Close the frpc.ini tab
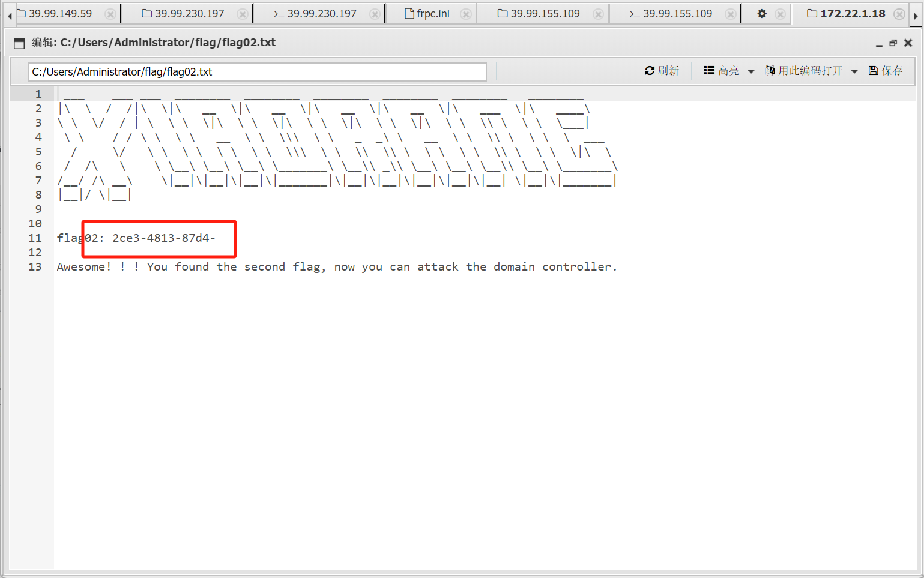The width and height of the screenshot is (924, 578). pyautogui.click(x=465, y=14)
